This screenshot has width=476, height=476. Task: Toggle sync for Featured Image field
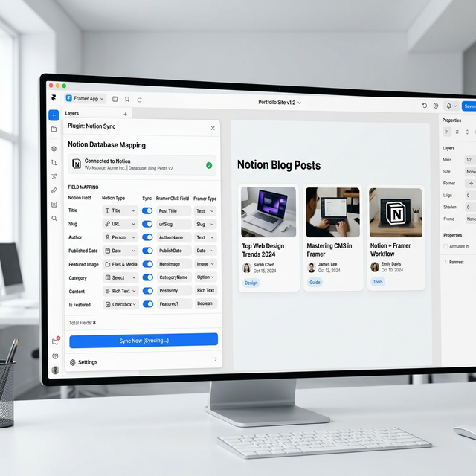click(148, 264)
